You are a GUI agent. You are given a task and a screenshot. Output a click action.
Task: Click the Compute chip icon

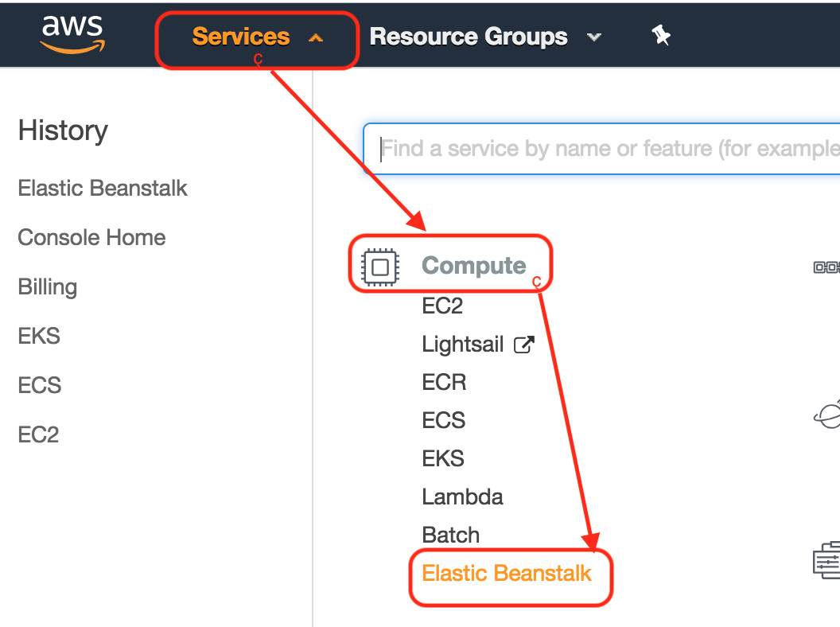[x=379, y=267]
